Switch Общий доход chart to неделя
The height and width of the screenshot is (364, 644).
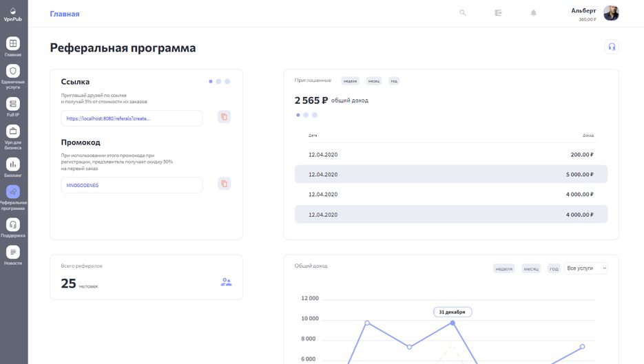(503, 268)
